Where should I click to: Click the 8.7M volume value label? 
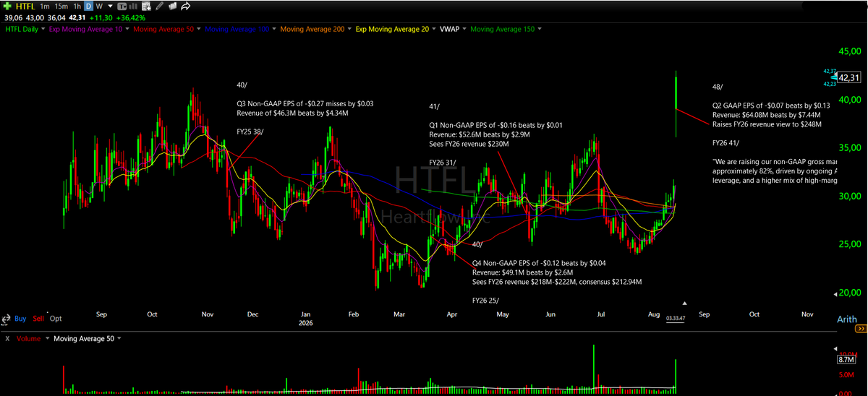(847, 358)
